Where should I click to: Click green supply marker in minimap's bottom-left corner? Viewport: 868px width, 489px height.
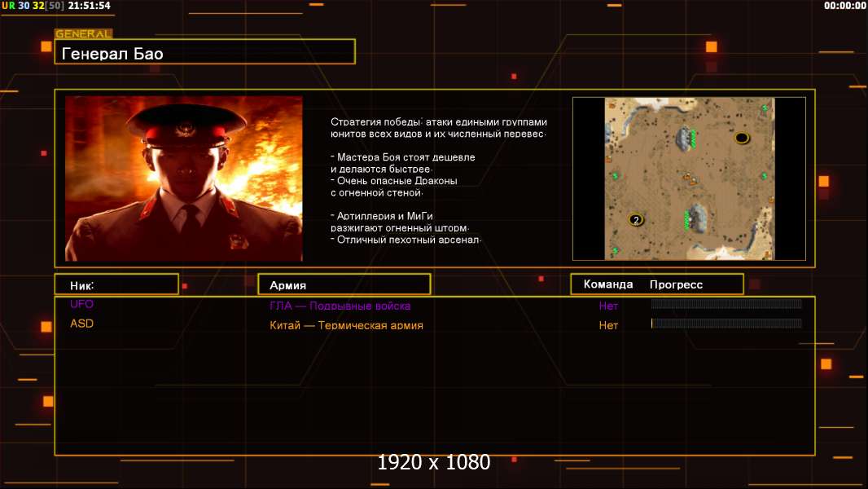pyautogui.click(x=615, y=251)
